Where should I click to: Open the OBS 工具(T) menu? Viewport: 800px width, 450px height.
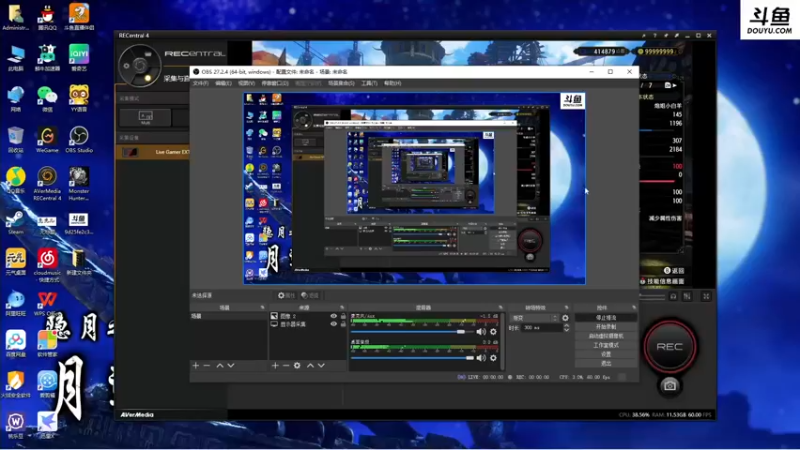[369, 83]
